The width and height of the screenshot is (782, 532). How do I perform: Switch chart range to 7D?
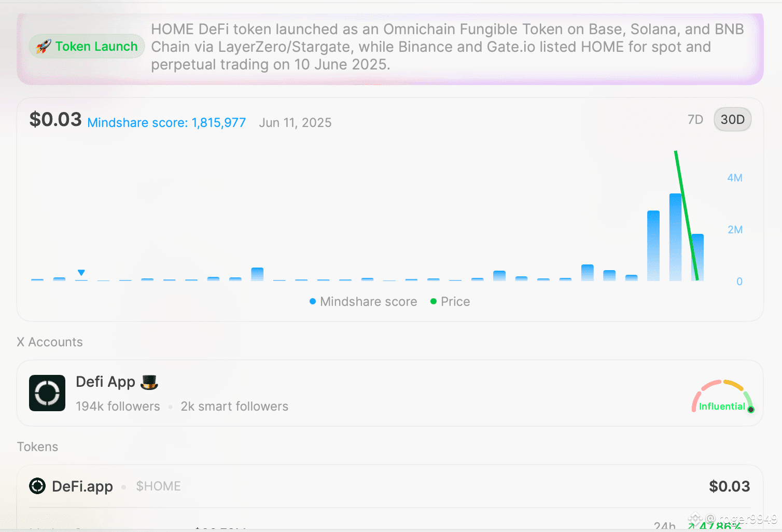click(695, 120)
